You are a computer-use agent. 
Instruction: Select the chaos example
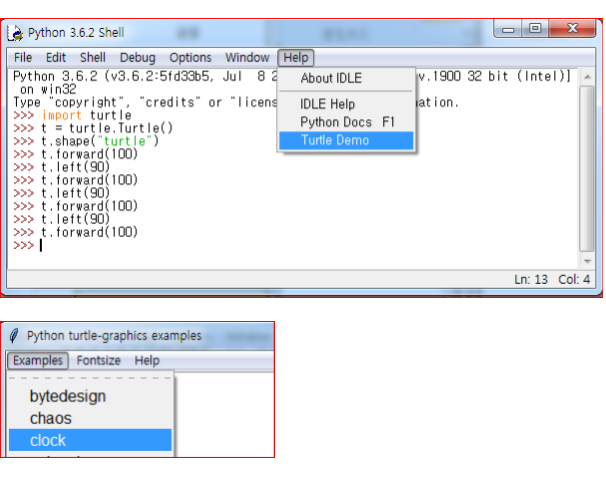point(90,418)
